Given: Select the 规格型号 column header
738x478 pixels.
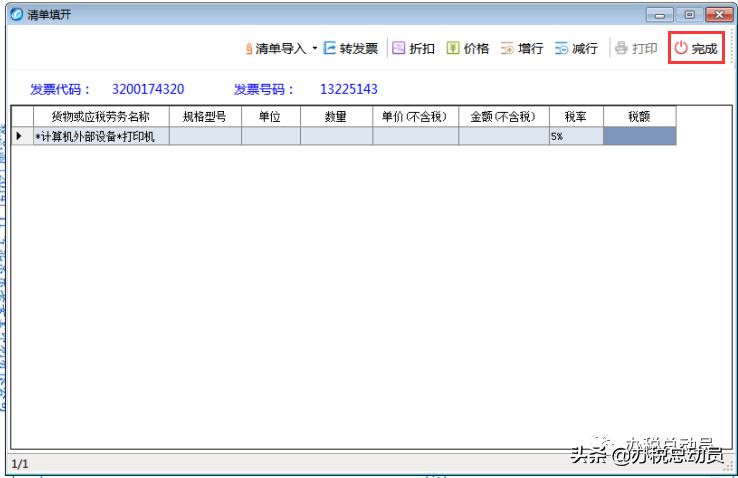Looking at the screenshot, I should [x=205, y=116].
